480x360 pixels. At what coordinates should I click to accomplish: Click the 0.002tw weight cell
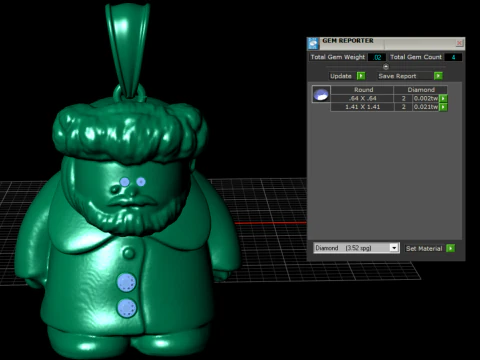pos(426,98)
